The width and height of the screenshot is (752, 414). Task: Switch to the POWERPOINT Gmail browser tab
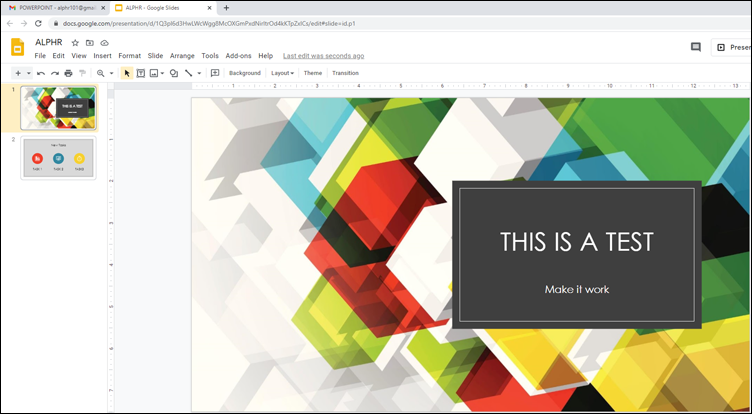[55, 8]
